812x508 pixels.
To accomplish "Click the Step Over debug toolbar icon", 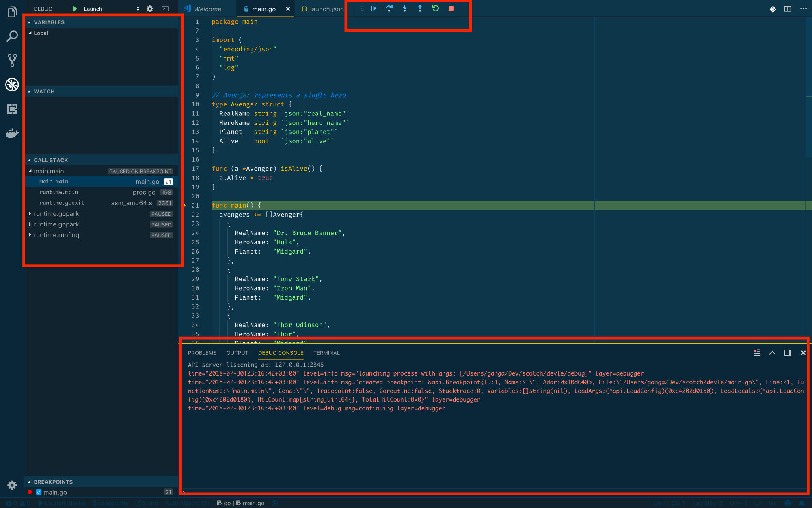I will point(389,8).
